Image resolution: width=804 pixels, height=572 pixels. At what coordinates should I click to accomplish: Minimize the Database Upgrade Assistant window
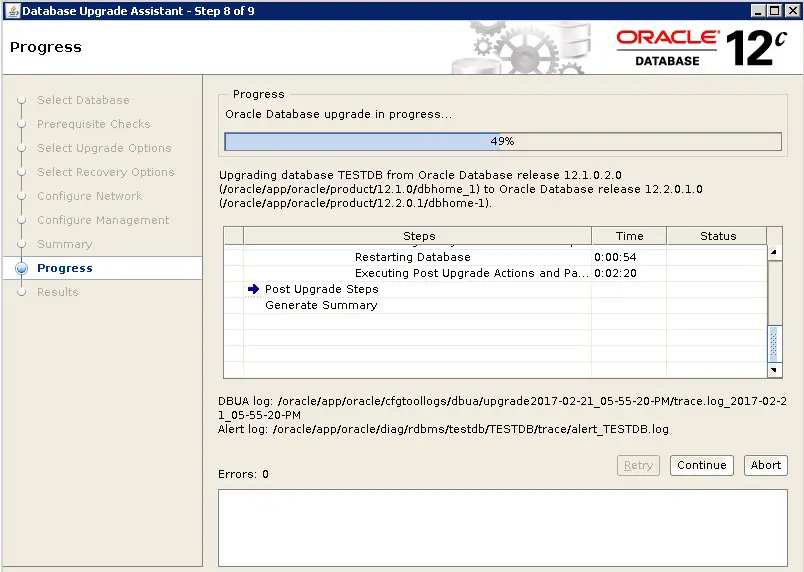coord(758,11)
